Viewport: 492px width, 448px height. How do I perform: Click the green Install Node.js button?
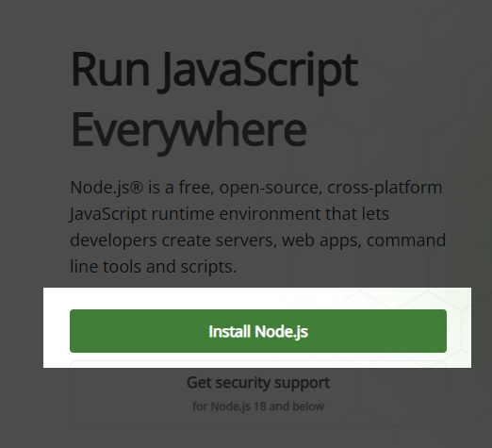click(258, 331)
